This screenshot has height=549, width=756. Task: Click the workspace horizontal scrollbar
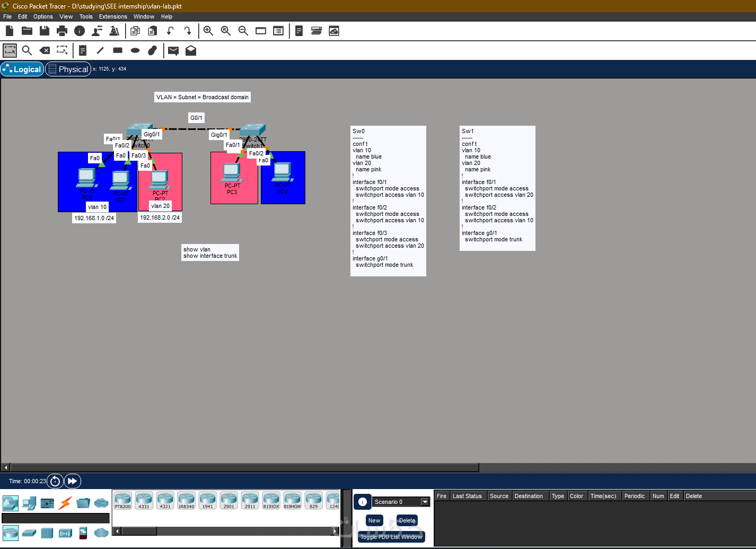(245, 467)
